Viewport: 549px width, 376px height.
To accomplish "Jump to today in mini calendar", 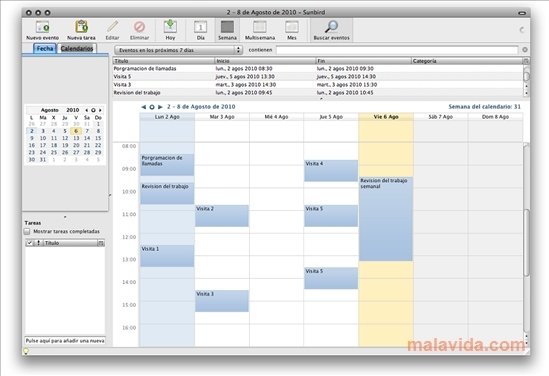I will click(93, 110).
